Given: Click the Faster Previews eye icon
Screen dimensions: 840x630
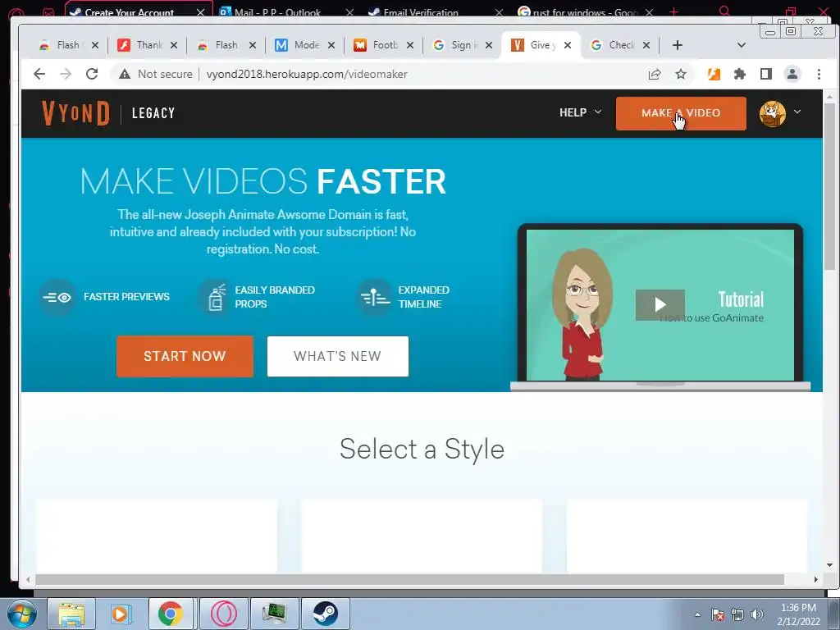Looking at the screenshot, I should point(57,297).
